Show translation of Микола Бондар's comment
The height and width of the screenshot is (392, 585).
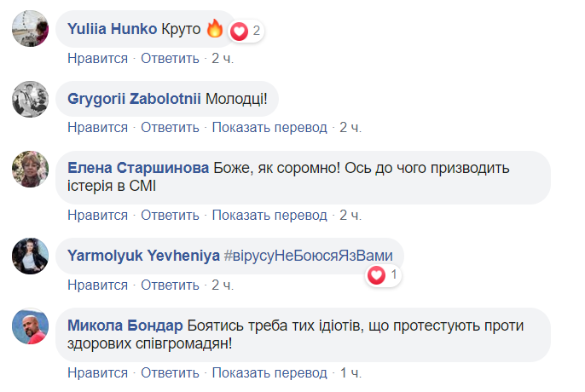click(269, 373)
